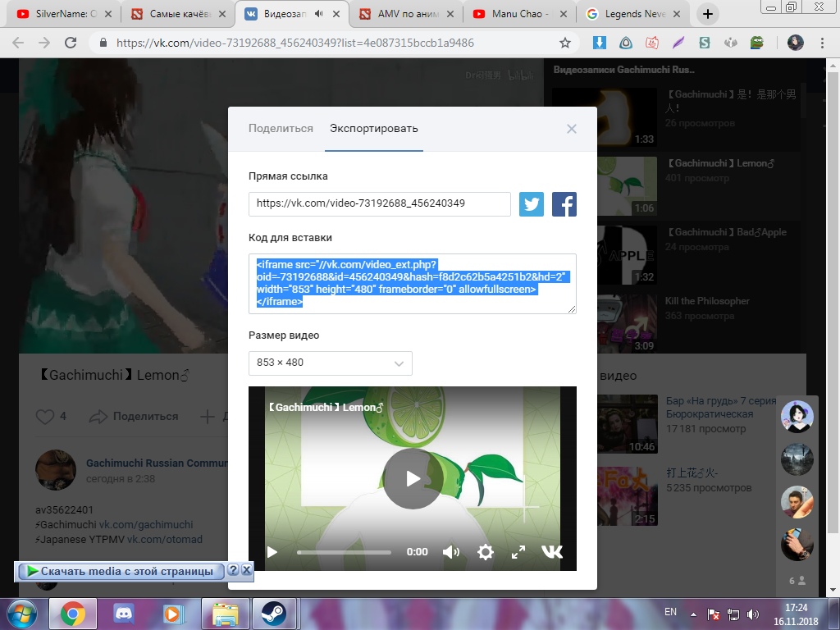Mute the preview player volume
The height and width of the screenshot is (630, 840).
click(x=451, y=552)
